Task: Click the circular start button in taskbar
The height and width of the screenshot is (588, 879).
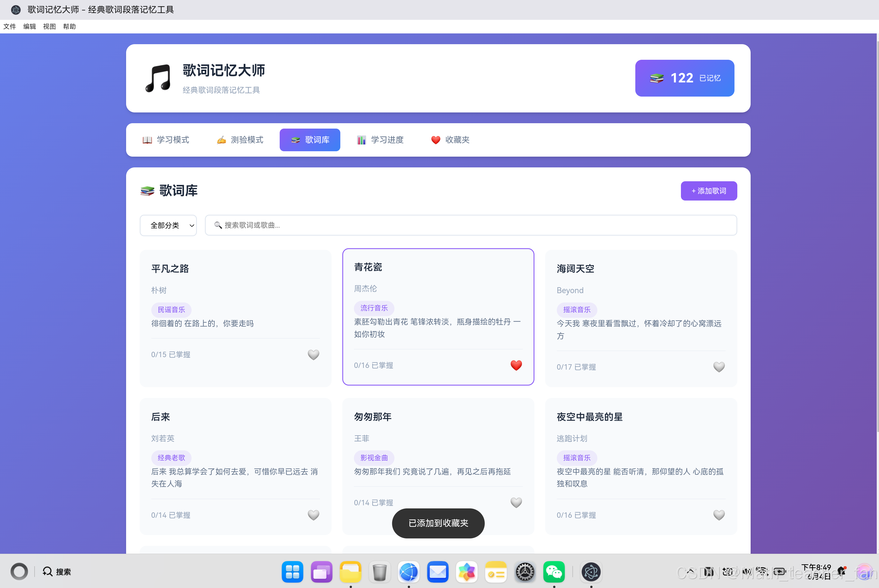Action: pos(19,572)
